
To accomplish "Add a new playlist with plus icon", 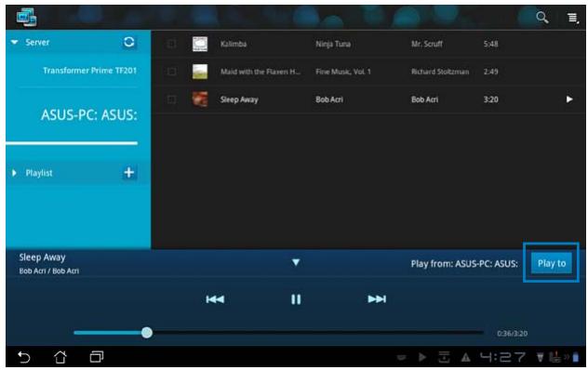I will (129, 172).
